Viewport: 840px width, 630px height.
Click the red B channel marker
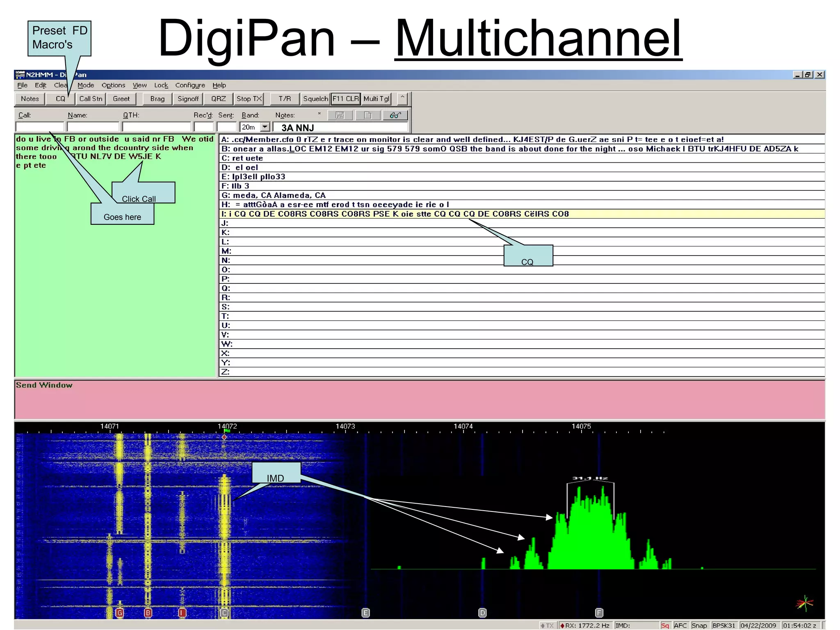(x=148, y=613)
